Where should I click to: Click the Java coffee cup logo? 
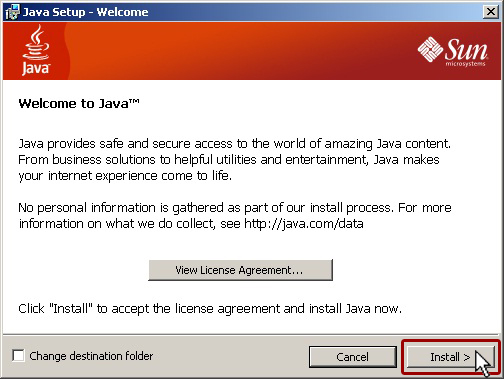point(36,42)
